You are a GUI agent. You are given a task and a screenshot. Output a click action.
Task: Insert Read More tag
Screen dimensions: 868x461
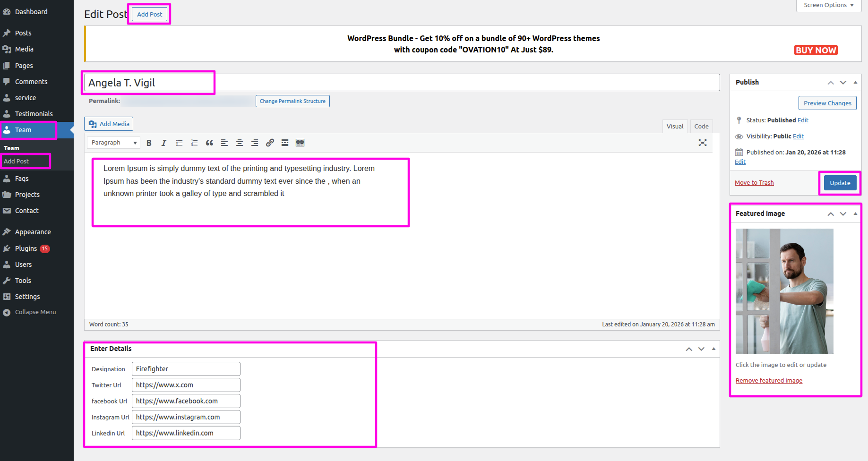pyautogui.click(x=285, y=143)
